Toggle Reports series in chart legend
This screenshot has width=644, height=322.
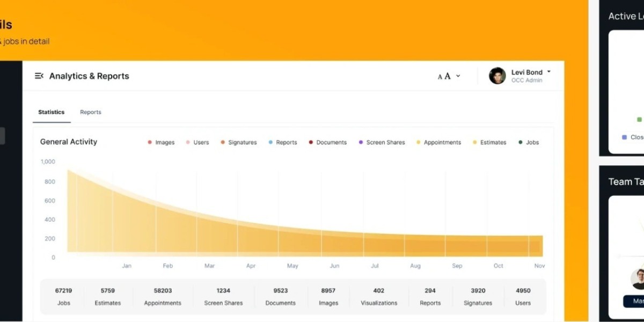(283, 142)
